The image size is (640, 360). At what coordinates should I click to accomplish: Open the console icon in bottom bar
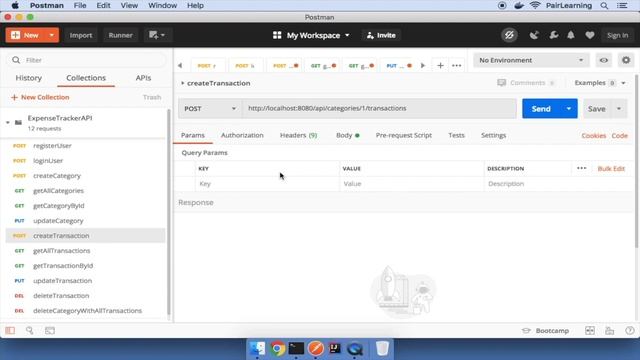(x=50, y=331)
